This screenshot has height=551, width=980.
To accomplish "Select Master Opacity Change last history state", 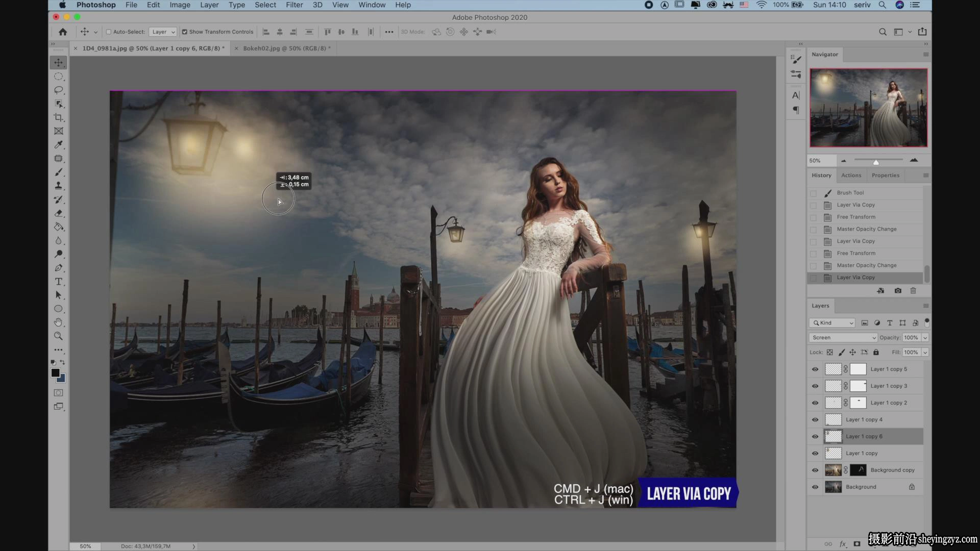I will click(x=866, y=266).
